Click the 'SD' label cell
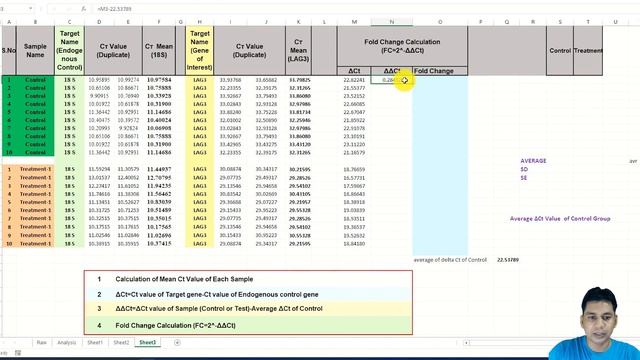 point(524,169)
